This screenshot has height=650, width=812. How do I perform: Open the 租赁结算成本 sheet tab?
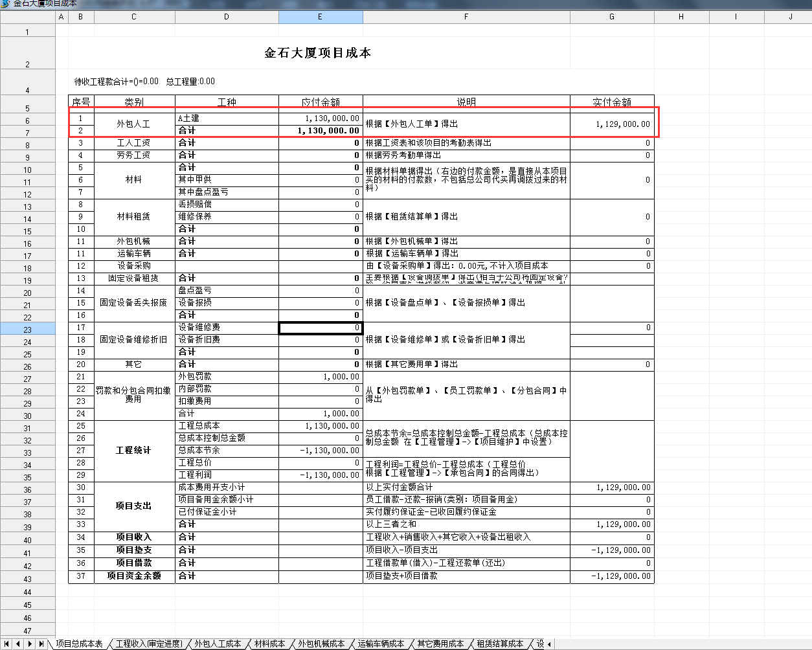click(x=500, y=644)
